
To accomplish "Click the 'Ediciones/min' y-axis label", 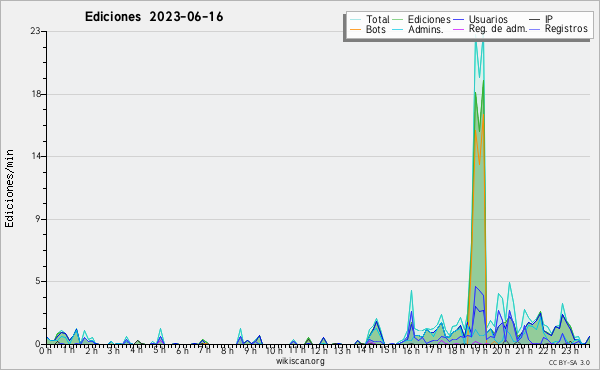I will [9, 188].
